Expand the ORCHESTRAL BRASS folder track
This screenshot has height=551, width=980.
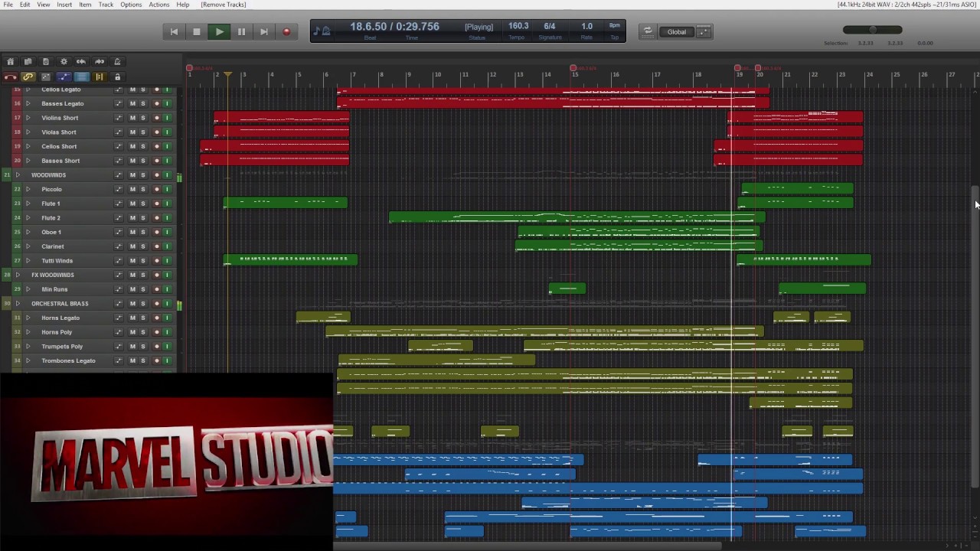18,304
